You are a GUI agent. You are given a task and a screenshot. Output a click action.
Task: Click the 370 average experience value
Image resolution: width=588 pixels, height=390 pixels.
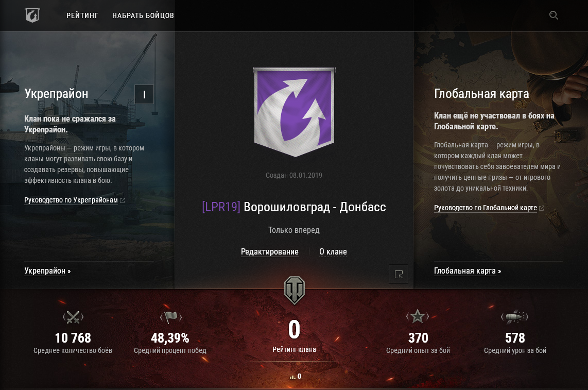tap(418, 338)
